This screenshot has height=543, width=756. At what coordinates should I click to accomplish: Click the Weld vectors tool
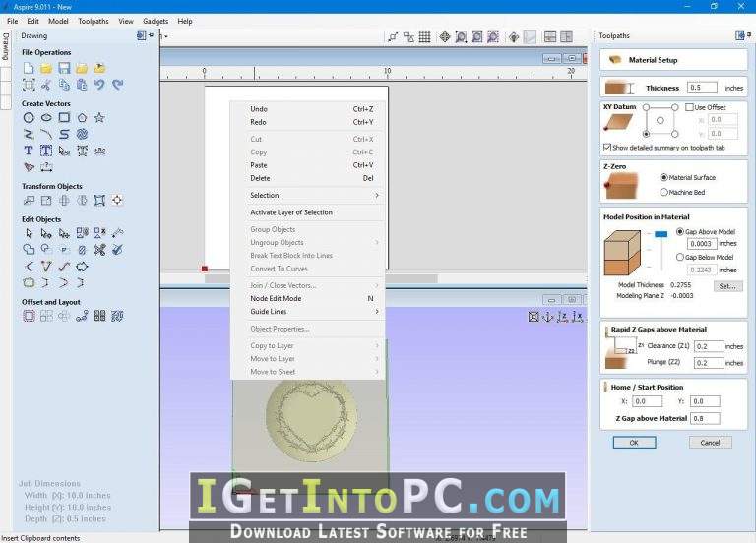[x=29, y=250]
